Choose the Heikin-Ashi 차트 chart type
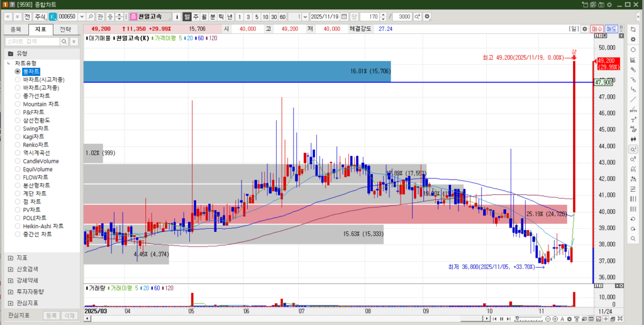644x325 pixels. pyautogui.click(x=18, y=226)
